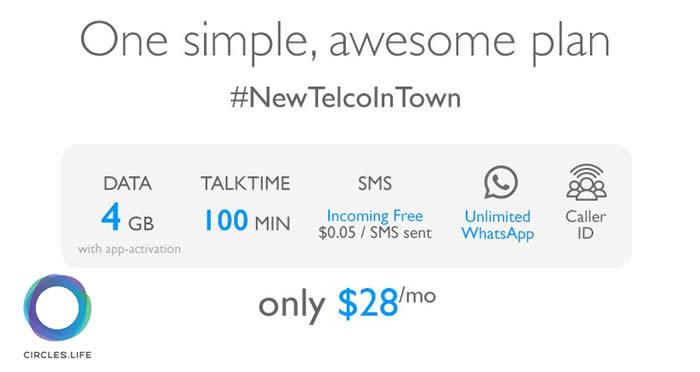Click the #NewTelcoInTown hashtag
Screen dimensions: 700x372
[x=345, y=98]
